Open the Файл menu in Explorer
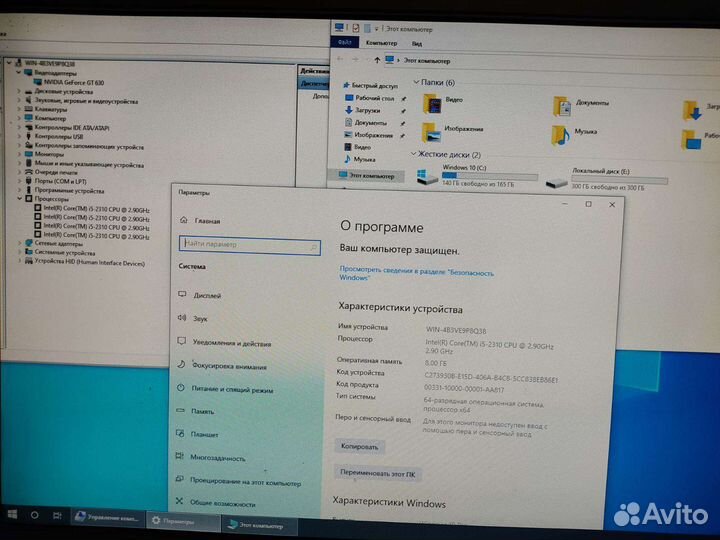Screen dimensions: 720x540 click(x=344, y=43)
